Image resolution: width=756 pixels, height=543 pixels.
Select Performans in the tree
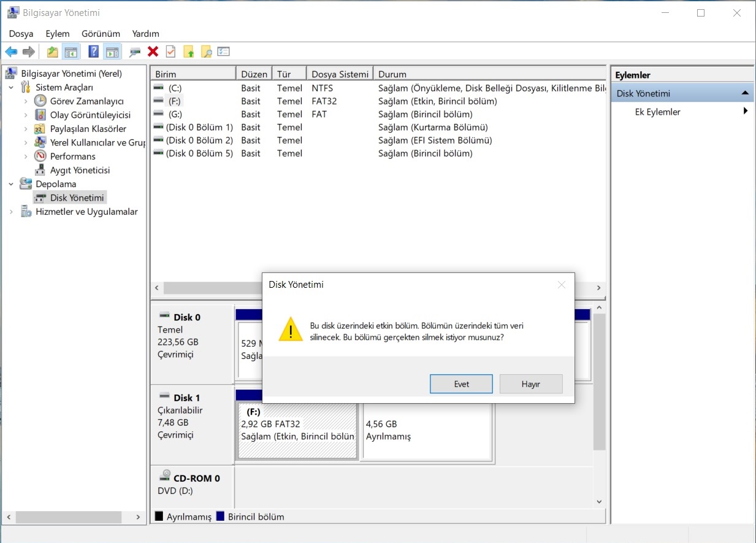pyautogui.click(x=73, y=156)
